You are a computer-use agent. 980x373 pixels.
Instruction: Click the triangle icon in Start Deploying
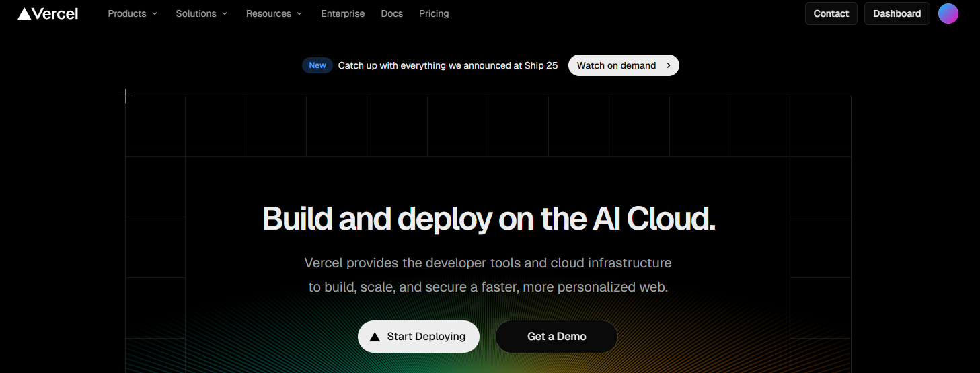[x=375, y=337]
